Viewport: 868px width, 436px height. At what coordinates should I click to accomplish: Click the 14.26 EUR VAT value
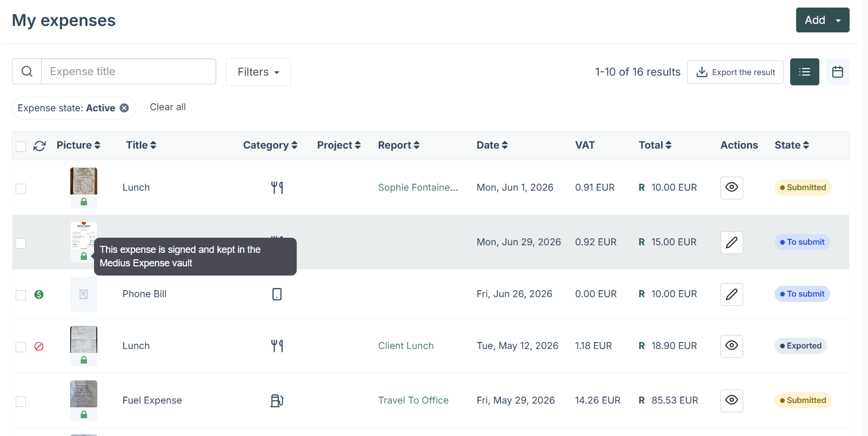tap(598, 400)
